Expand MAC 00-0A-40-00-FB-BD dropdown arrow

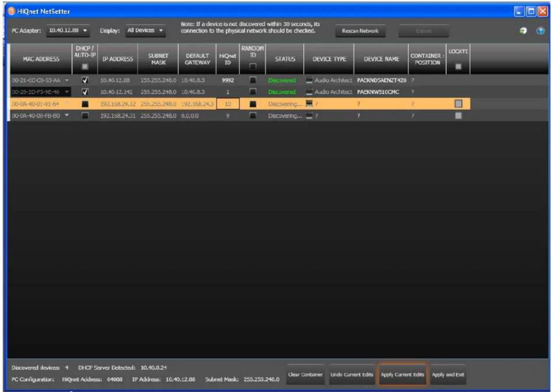[x=66, y=115]
